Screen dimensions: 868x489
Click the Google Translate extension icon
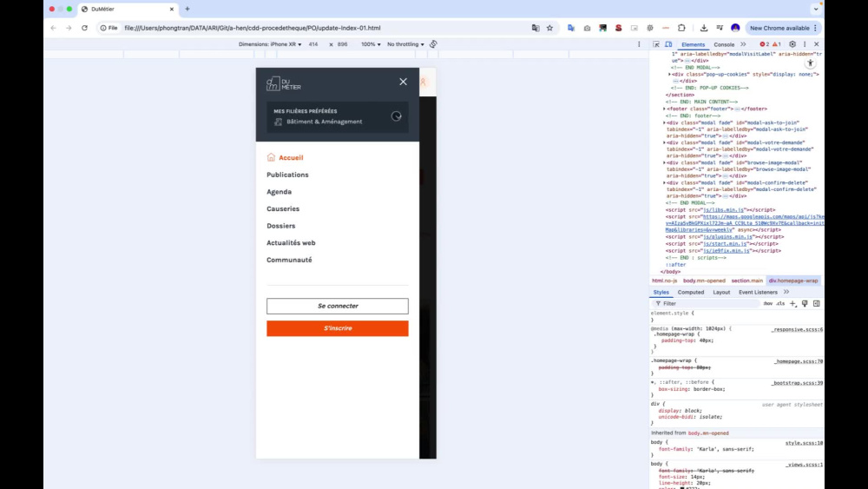point(571,28)
